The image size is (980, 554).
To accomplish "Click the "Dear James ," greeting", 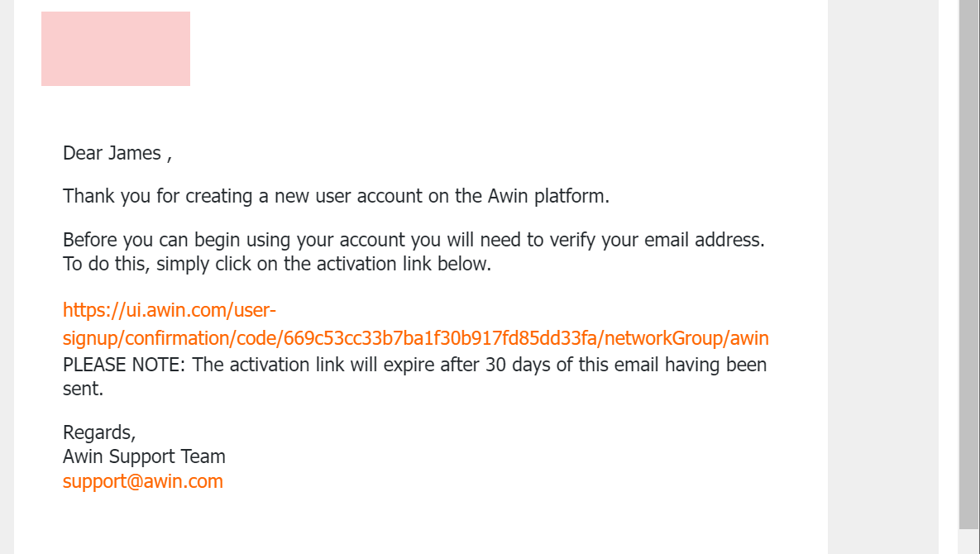I will click(117, 153).
